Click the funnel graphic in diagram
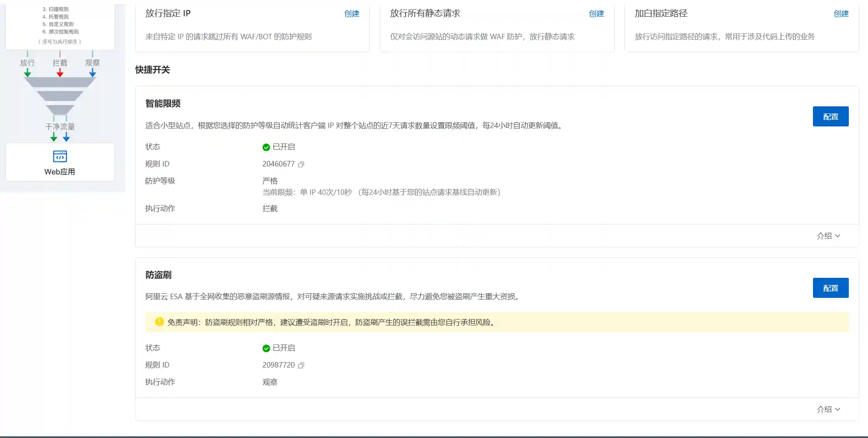 [x=60, y=96]
